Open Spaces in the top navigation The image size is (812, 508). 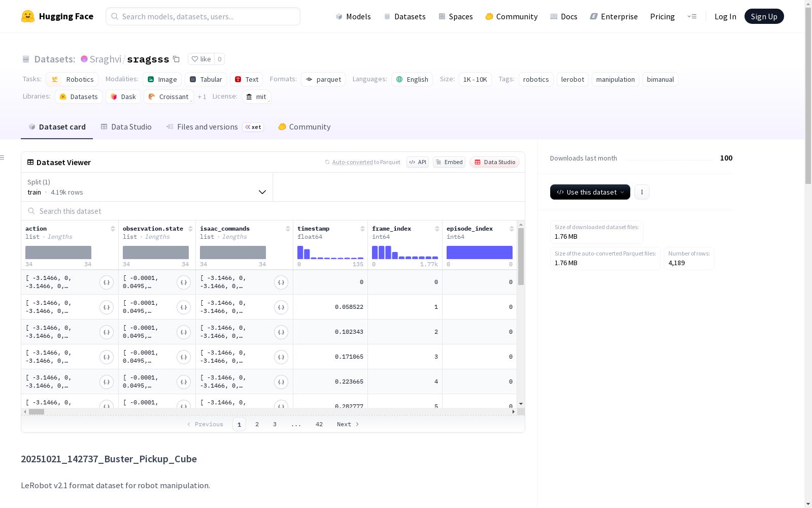click(456, 16)
